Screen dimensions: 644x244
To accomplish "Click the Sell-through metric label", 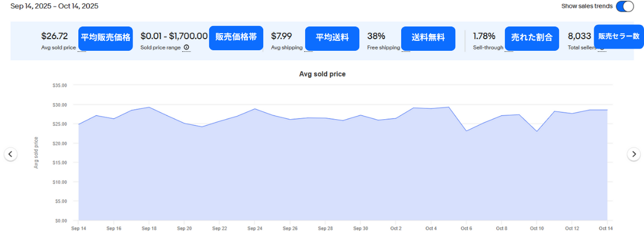I will pyautogui.click(x=488, y=47).
